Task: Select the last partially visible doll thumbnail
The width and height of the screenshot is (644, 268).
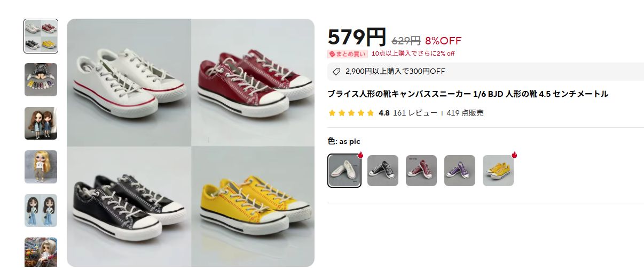Action: [x=41, y=252]
